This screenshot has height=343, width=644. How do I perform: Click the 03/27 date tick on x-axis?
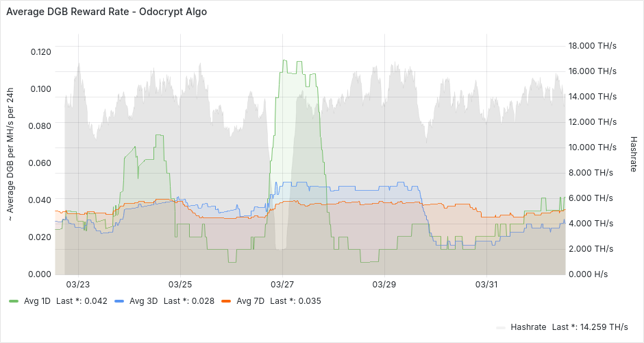click(x=282, y=285)
